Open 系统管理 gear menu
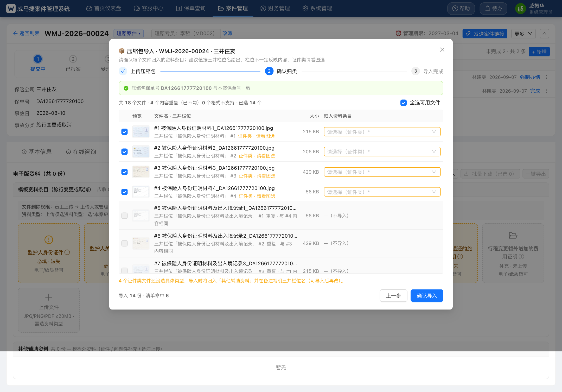Image resolution: width=562 pixels, height=392 pixels. point(317,9)
